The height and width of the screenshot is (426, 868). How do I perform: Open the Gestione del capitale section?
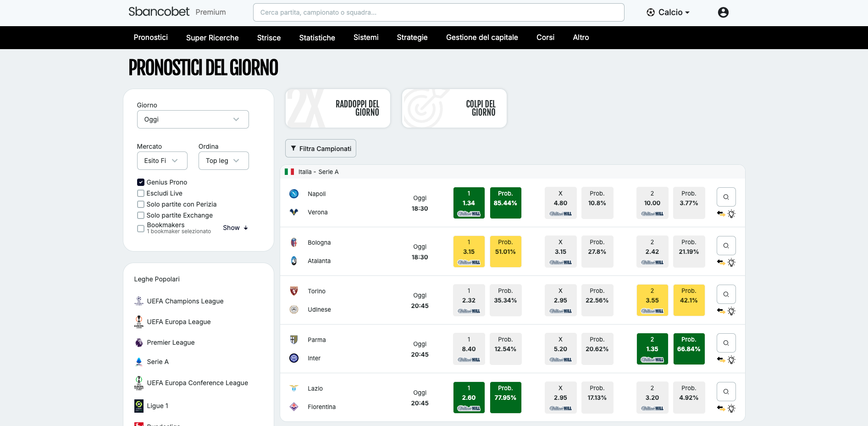[x=481, y=37]
